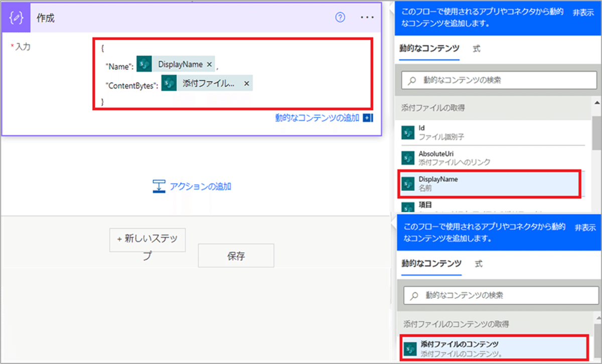The image size is (602, 364).
Task: Click SharePoint icon next to AbsoluteUri
Action: click(x=408, y=158)
